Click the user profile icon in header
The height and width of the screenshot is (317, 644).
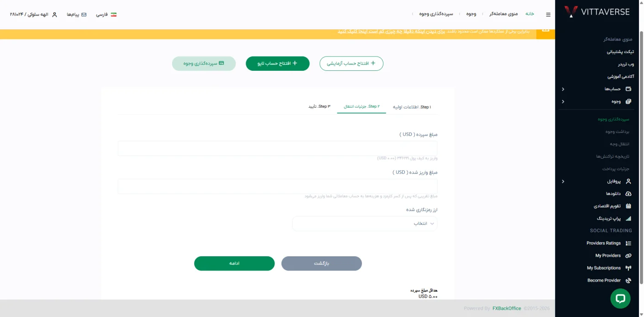(x=54, y=15)
